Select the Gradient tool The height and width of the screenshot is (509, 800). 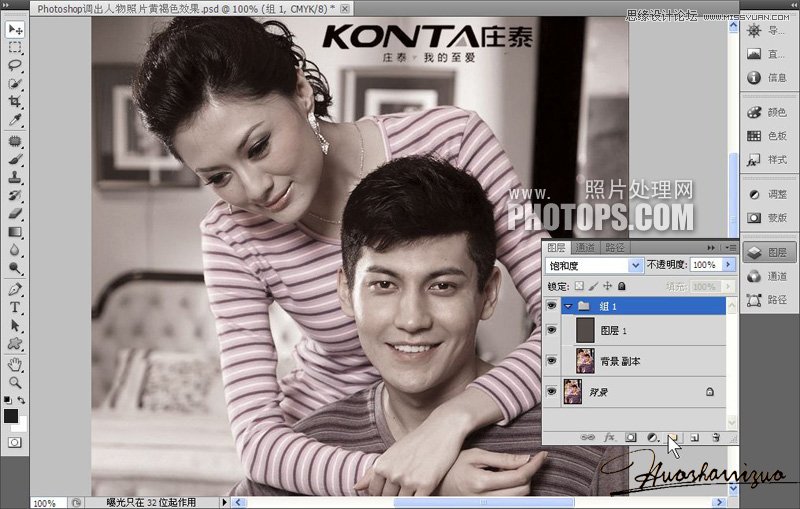click(x=15, y=232)
